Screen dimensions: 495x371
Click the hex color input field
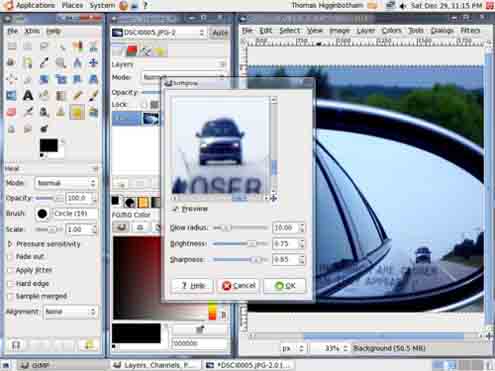click(x=199, y=343)
